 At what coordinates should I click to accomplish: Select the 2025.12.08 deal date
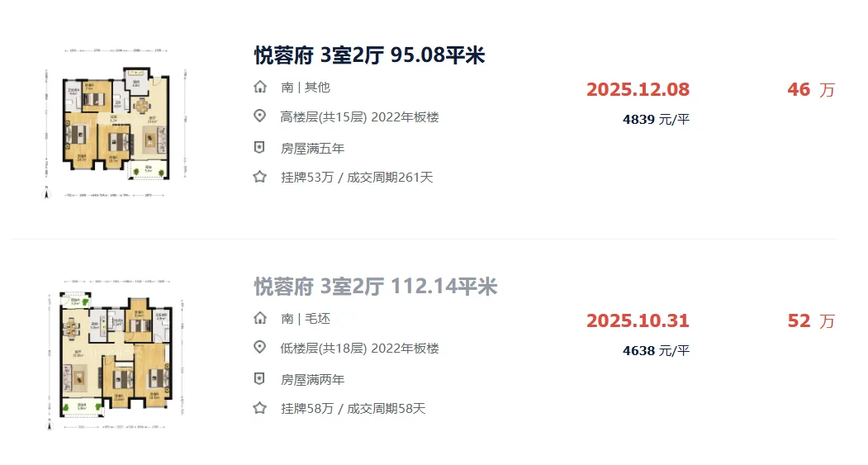[638, 90]
